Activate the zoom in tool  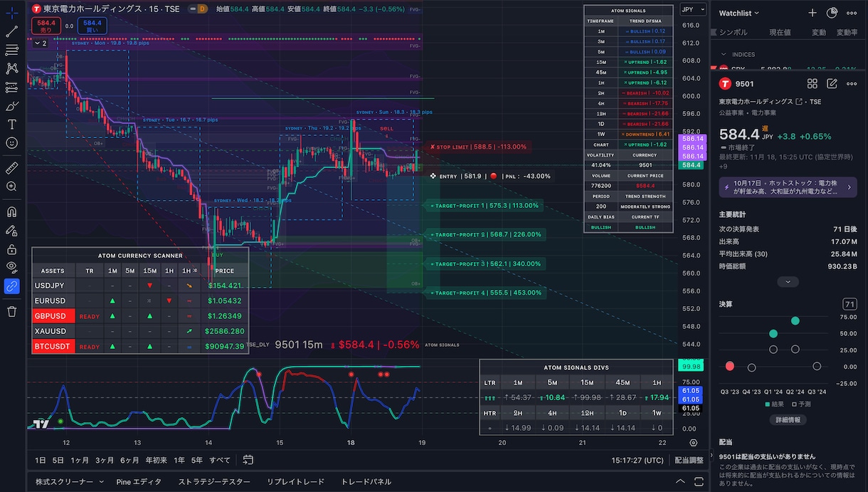12,187
